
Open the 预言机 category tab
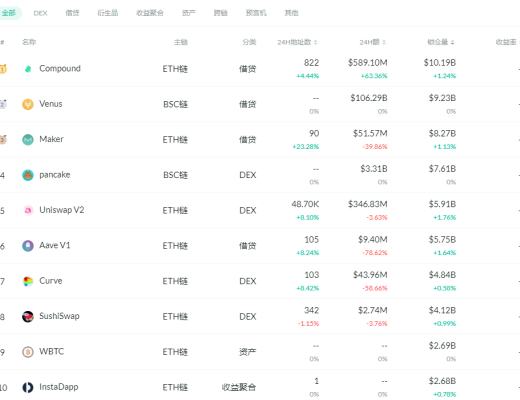pyautogui.click(x=256, y=13)
